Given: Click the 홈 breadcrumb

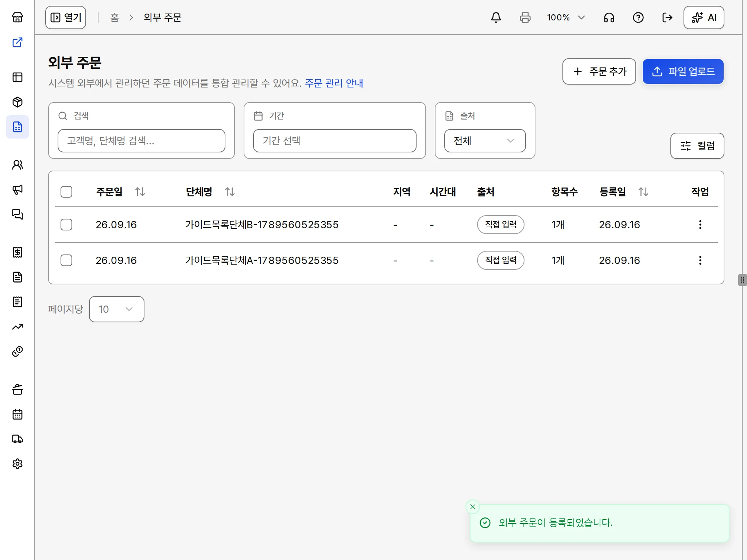Looking at the screenshot, I should (x=115, y=17).
